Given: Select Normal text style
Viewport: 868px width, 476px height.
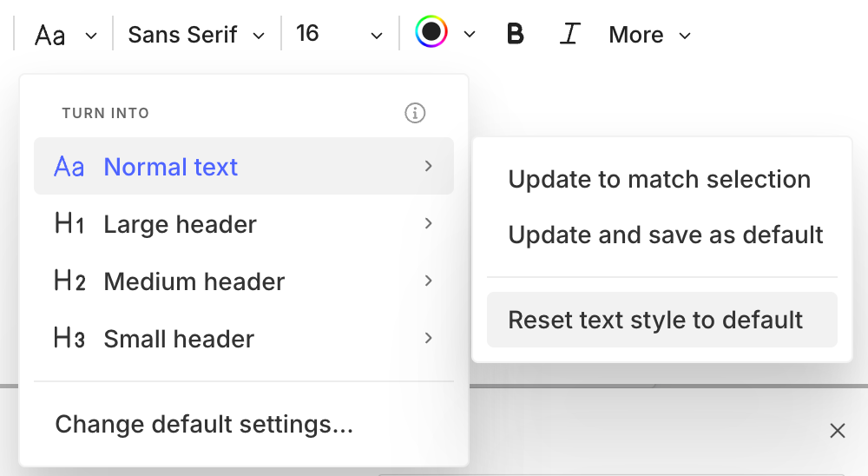Looking at the screenshot, I should point(244,166).
